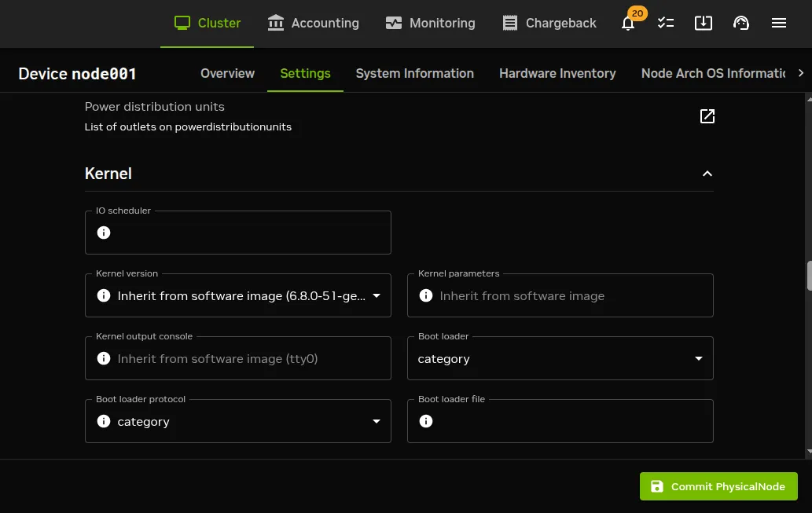Open Power distribution units external link icon
This screenshot has height=513, width=812.
point(707,116)
